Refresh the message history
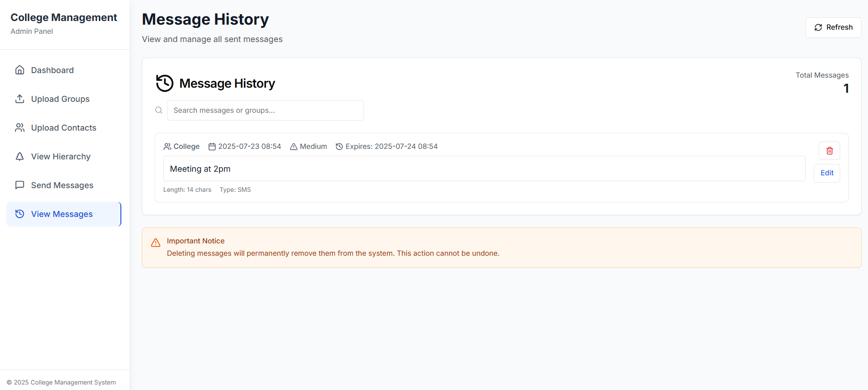The image size is (868, 390). [833, 27]
